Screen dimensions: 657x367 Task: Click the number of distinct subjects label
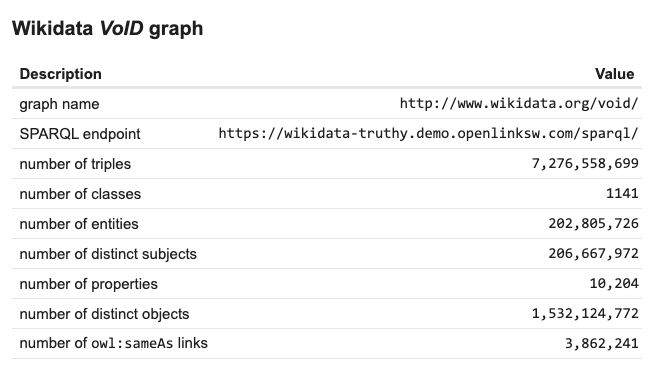coord(108,254)
